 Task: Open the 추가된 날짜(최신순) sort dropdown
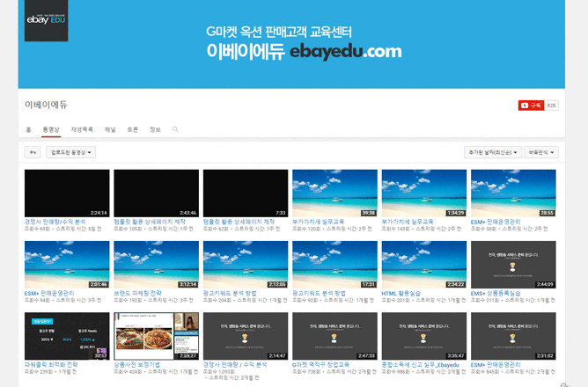[x=493, y=152]
